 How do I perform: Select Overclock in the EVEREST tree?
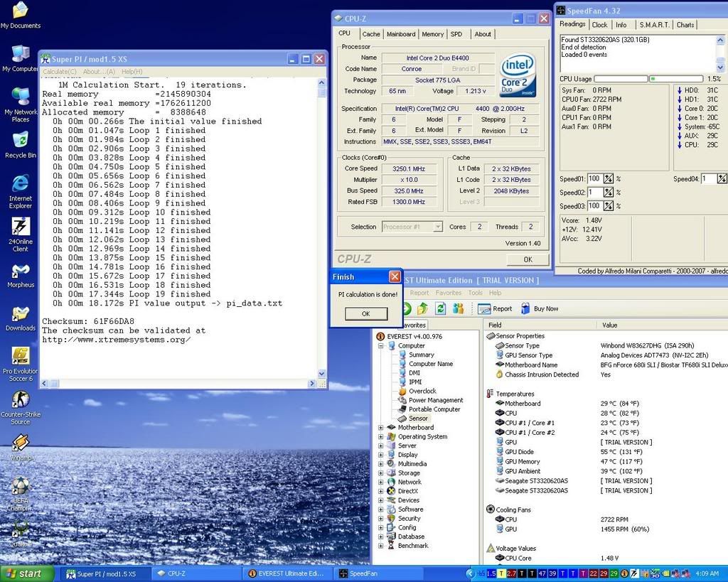(x=422, y=392)
